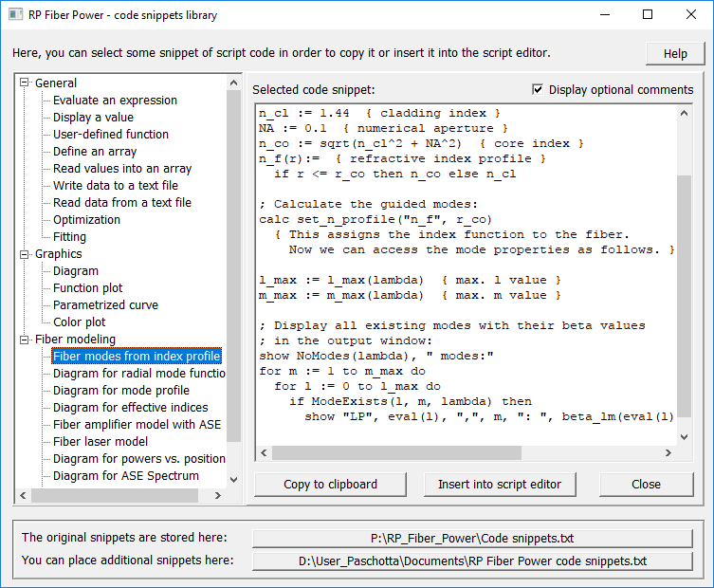Click code line 'calc set_n_profile'
This screenshot has width=714, height=588.
375,219
